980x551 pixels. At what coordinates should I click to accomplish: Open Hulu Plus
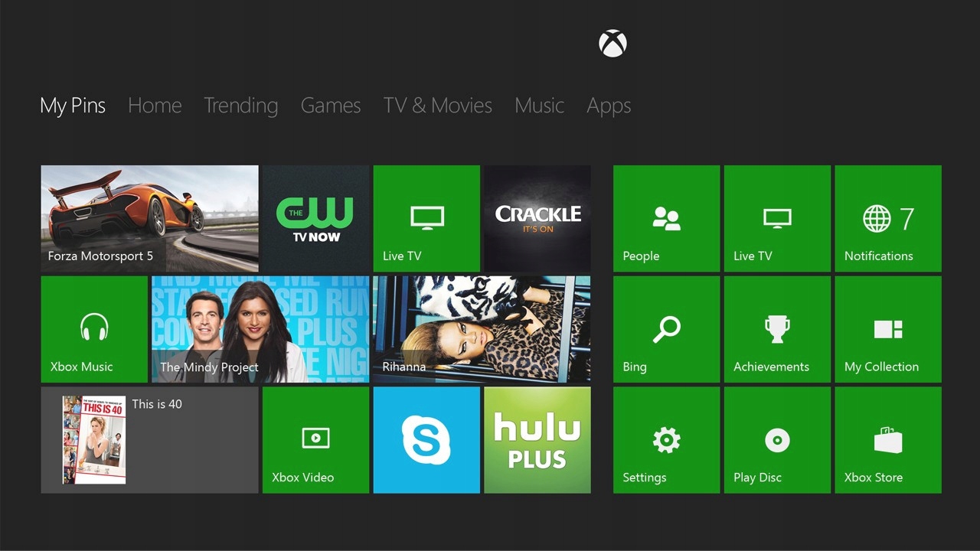(x=537, y=439)
